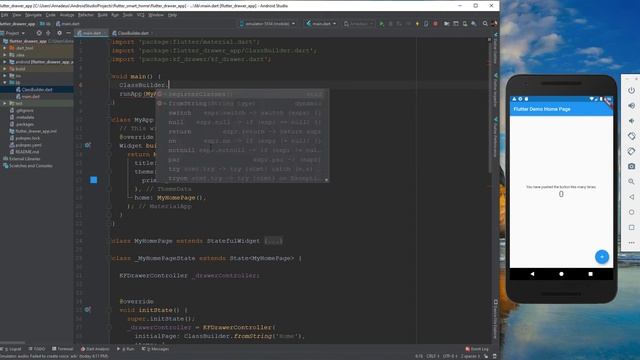Open the Navigate menu
Screen dimensions: 640x360
[33, 15]
